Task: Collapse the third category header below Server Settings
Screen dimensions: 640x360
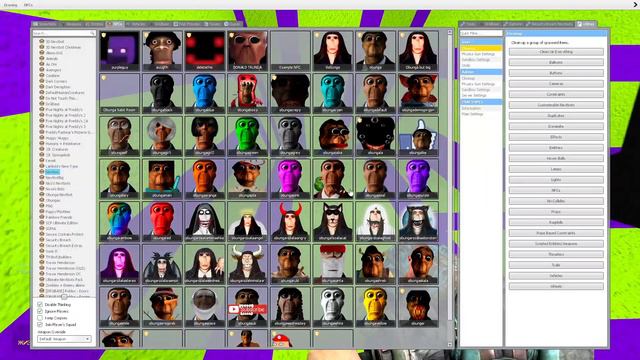Action: pos(481,102)
